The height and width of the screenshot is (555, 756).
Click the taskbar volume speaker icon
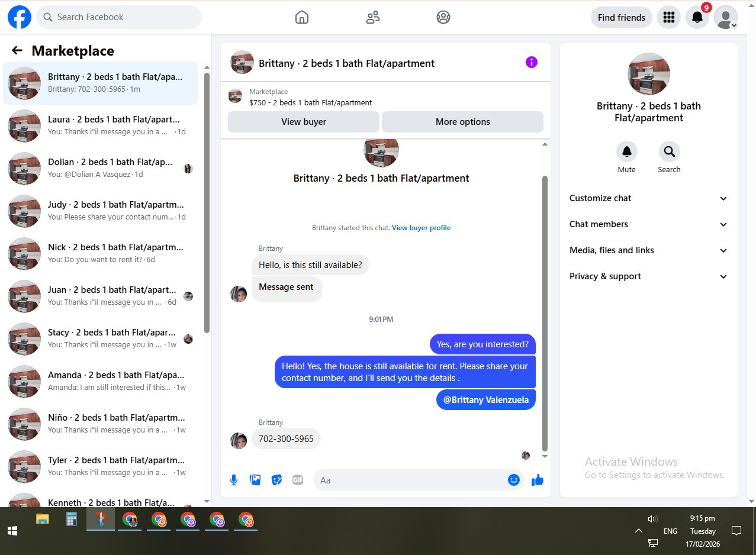[652, 519]
